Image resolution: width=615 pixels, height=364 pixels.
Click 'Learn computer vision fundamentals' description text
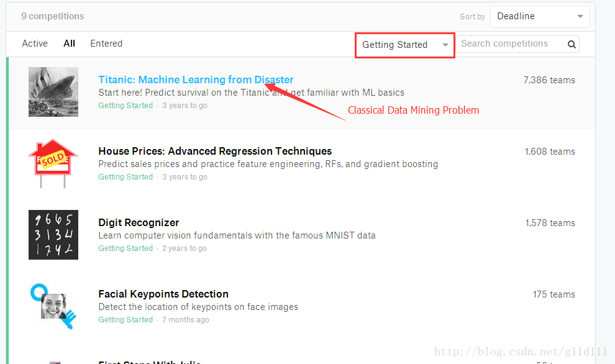pos(237,235)
